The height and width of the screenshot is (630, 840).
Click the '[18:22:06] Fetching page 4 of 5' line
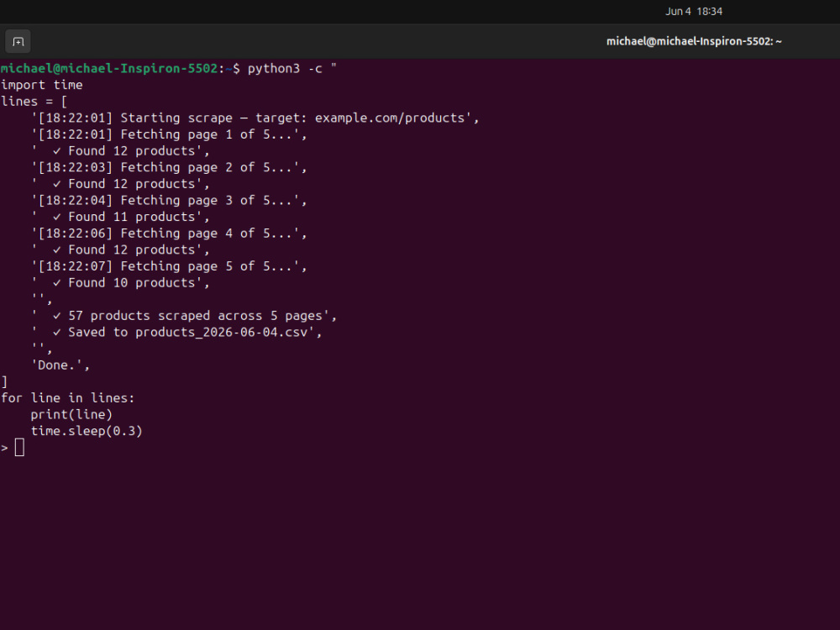click(169, 234)
